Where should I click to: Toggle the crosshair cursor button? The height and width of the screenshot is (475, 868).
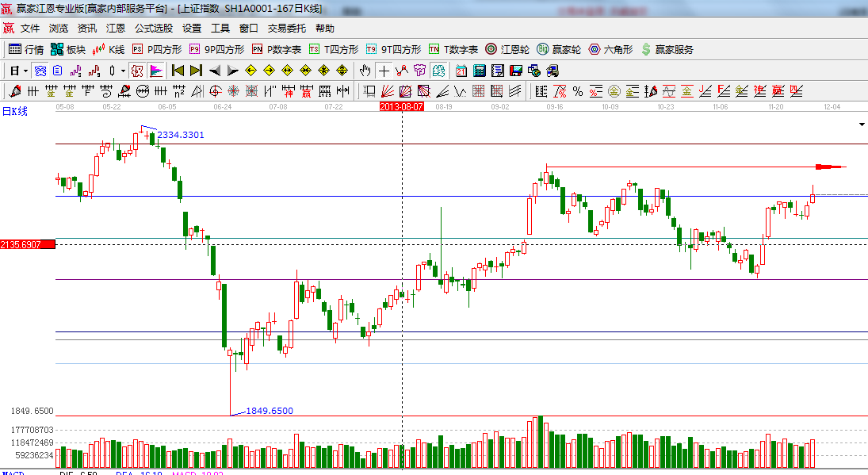(x=384, y=71)
